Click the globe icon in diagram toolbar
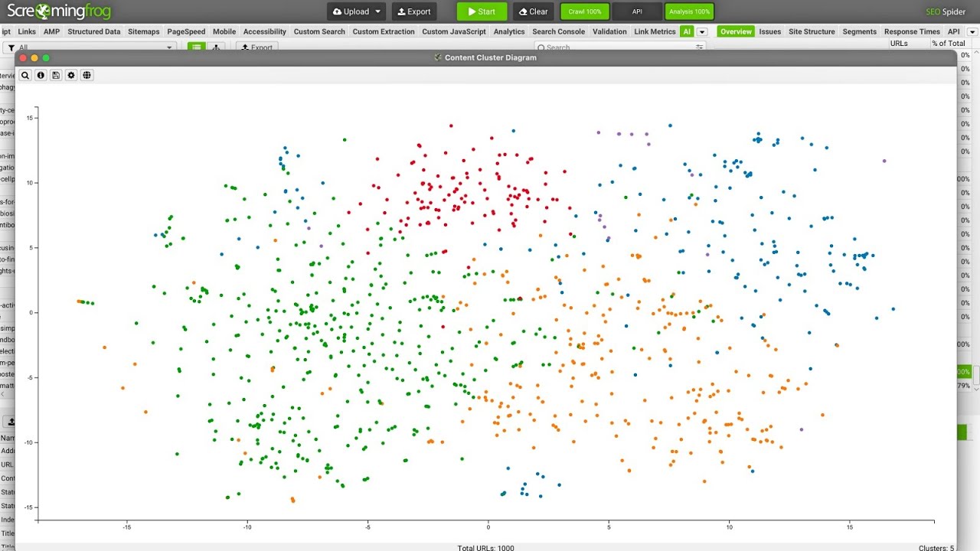Image resolution: width=980 pixels, height=551 pixels. pyautogui.click(x=87, y=75)
